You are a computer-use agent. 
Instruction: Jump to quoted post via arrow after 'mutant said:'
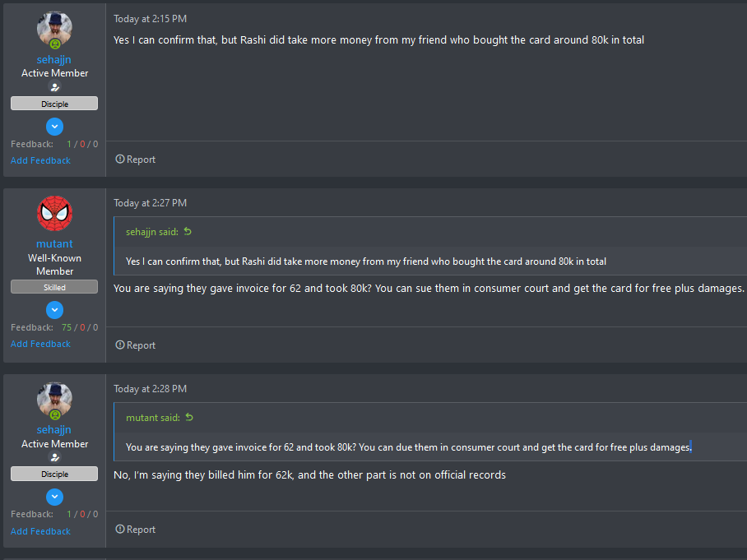[x=189, y=417]
